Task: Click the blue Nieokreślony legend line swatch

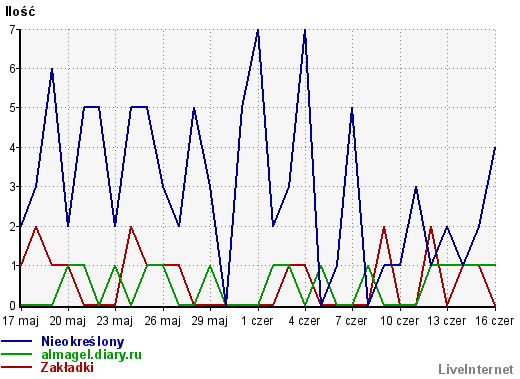Action: click(x=17, y=342)
